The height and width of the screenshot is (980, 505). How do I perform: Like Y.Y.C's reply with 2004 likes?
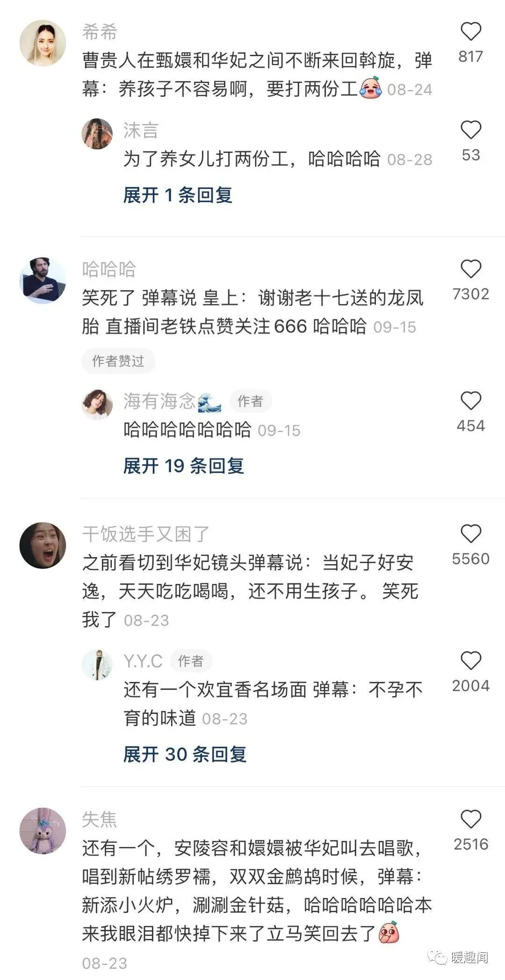click(470, 661)
